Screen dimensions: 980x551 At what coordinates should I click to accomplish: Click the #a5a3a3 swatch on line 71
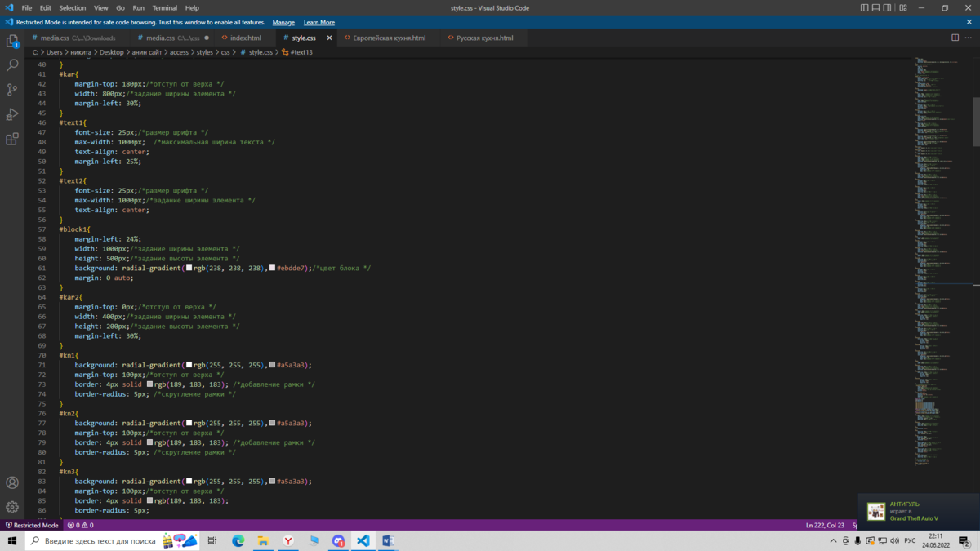pos(272,365)
